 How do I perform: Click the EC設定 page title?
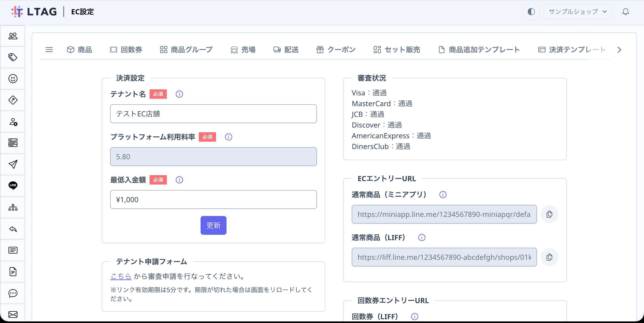pos(83,12)
